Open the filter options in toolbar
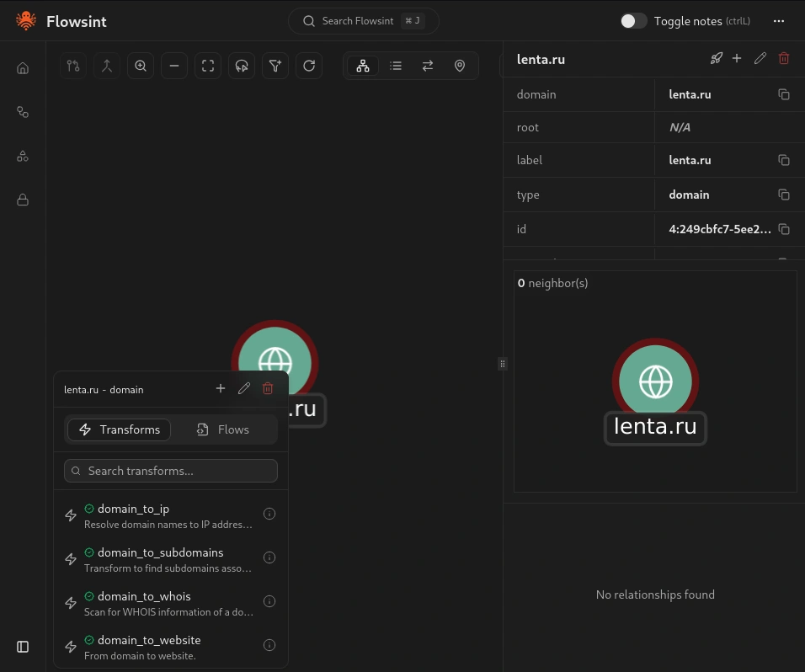Screen dimensions: 805x672 [x=275, y=66]
